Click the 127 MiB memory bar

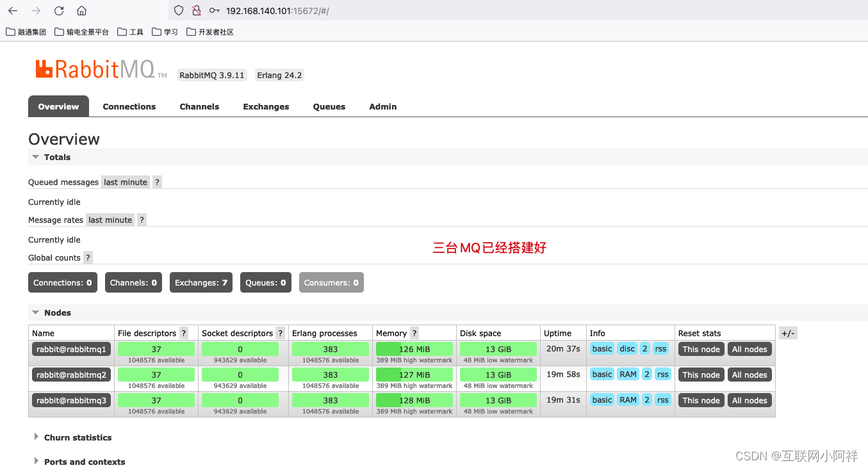414,375
